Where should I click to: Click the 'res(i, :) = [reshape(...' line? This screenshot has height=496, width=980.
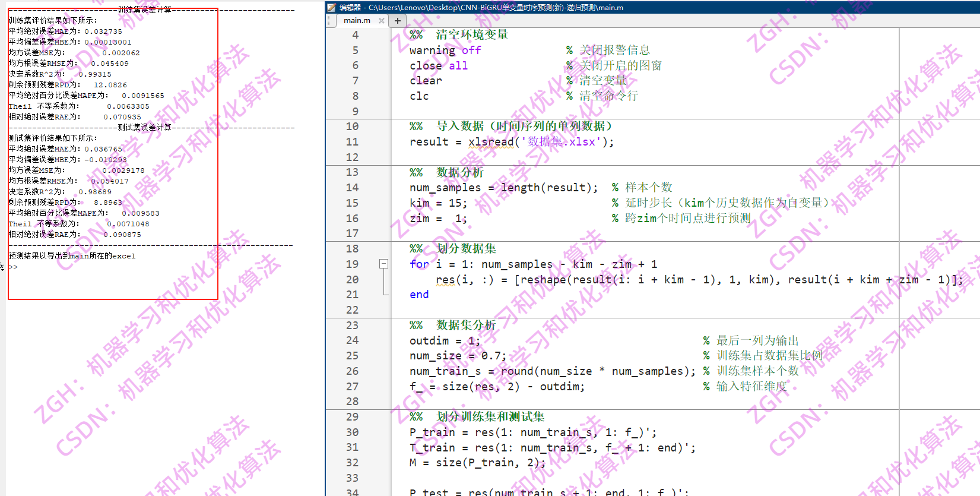(699, 280)
